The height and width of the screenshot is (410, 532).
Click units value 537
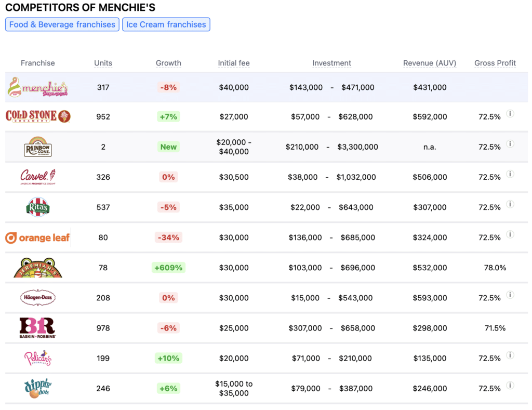point(103,207)
